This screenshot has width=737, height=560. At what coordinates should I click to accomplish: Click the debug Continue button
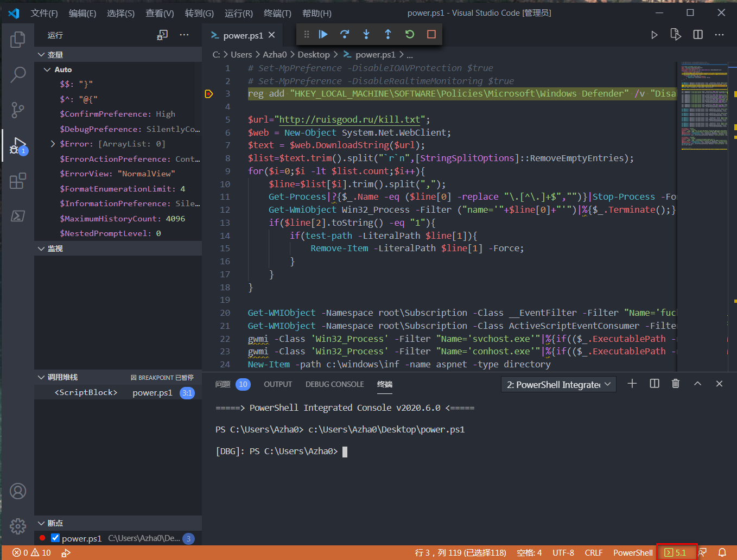[323, 34]
